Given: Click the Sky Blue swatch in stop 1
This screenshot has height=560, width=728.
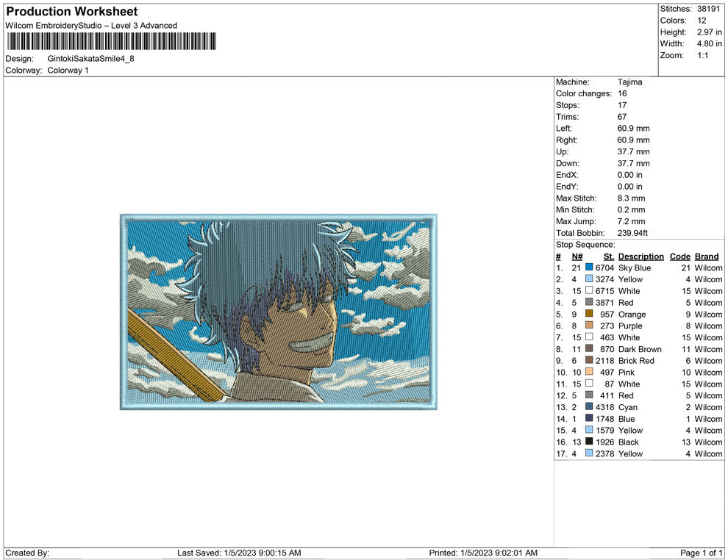Looking at the screenshot, I should (x=589, y=268).
